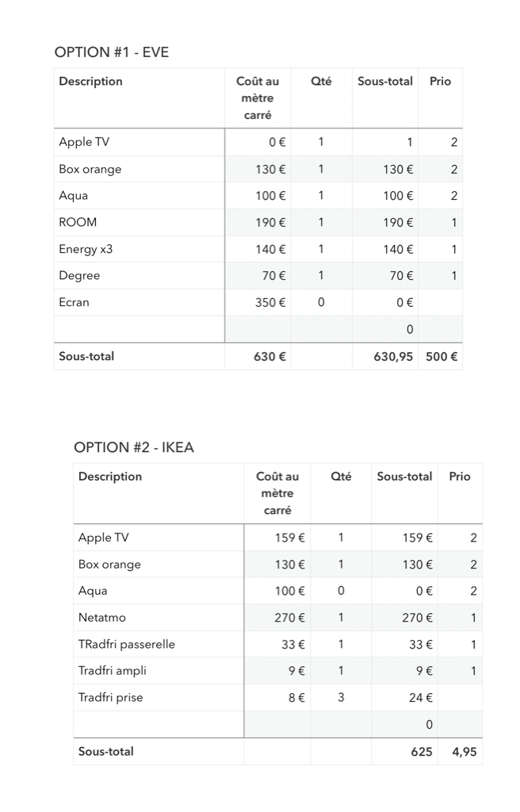
Task: Select the Ecran 350 € cost cell
Action: (x=258, y=302)
